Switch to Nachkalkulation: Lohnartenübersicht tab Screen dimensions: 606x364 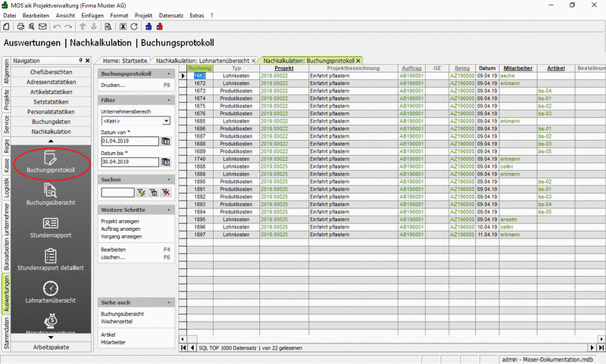[x=202, y=61]
